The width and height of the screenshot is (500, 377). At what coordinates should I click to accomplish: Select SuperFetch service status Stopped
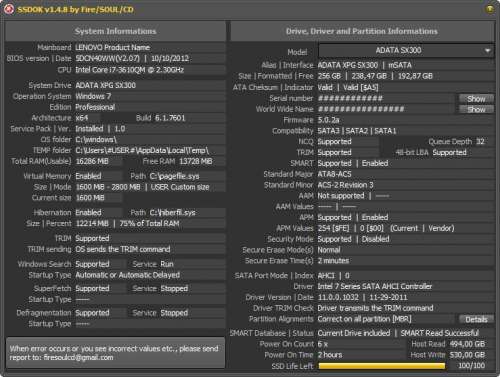click(x=174, y=288)
